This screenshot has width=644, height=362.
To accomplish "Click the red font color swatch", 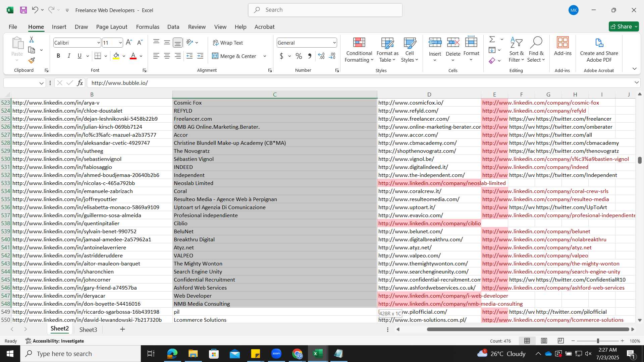I will [x=133, y=56].
